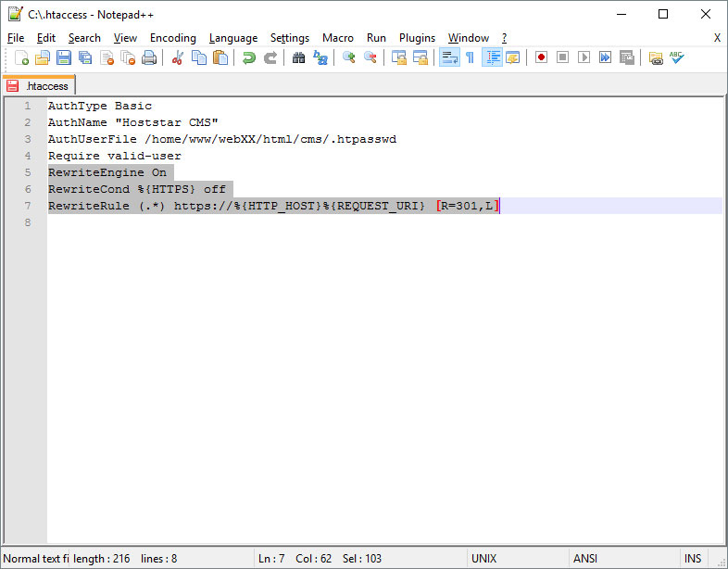
Task: Open the Replace dialog icon
Action: tap(320, 57)
